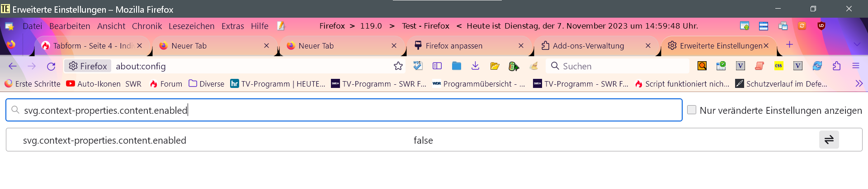Click the reload page button
The width and height of the screenshot is (868, 189).
pyautogui.click(x=51, y=67)
